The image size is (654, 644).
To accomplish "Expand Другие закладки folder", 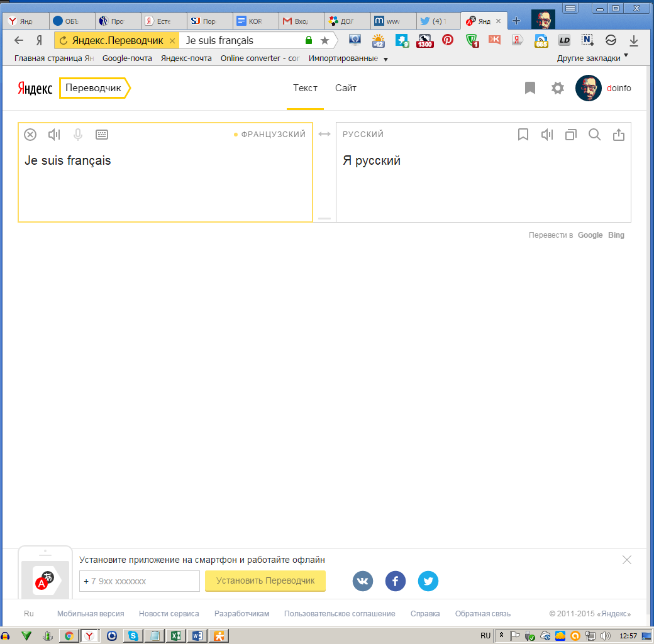I will click(x=592, y=58).
